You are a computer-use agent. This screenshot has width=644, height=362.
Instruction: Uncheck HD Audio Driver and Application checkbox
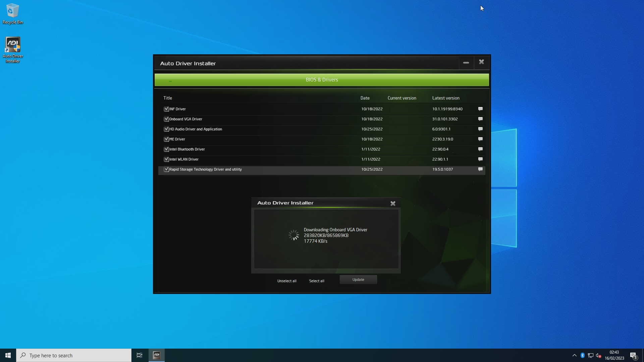[x=166, y=129]
